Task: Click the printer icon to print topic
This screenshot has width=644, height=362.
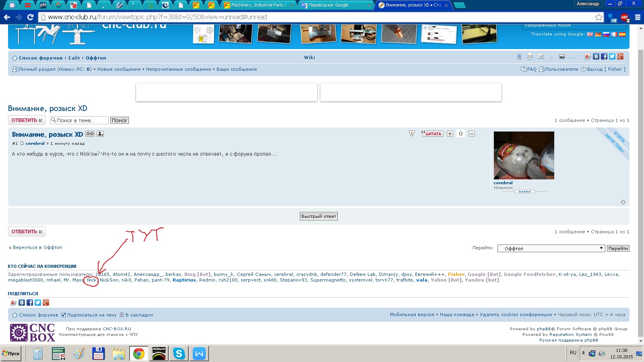Action: click(530, 56)
